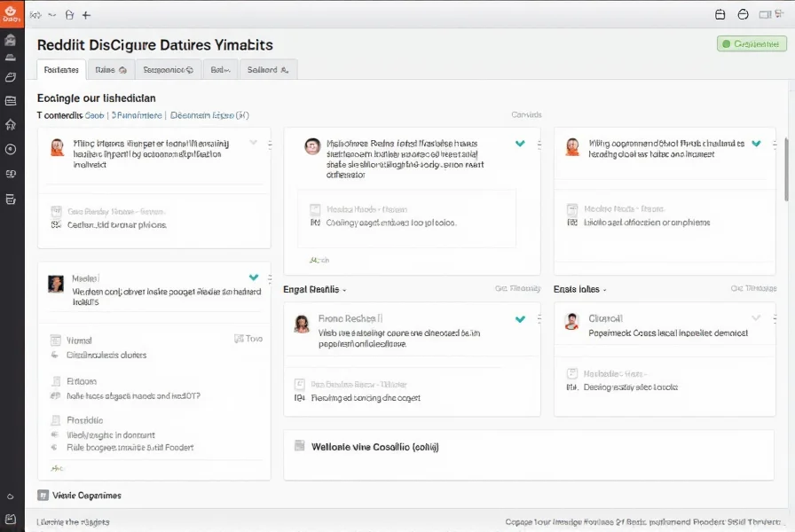
Task: Click the vertical scrollbar on the right edge
Action: [x=786, y=168]
